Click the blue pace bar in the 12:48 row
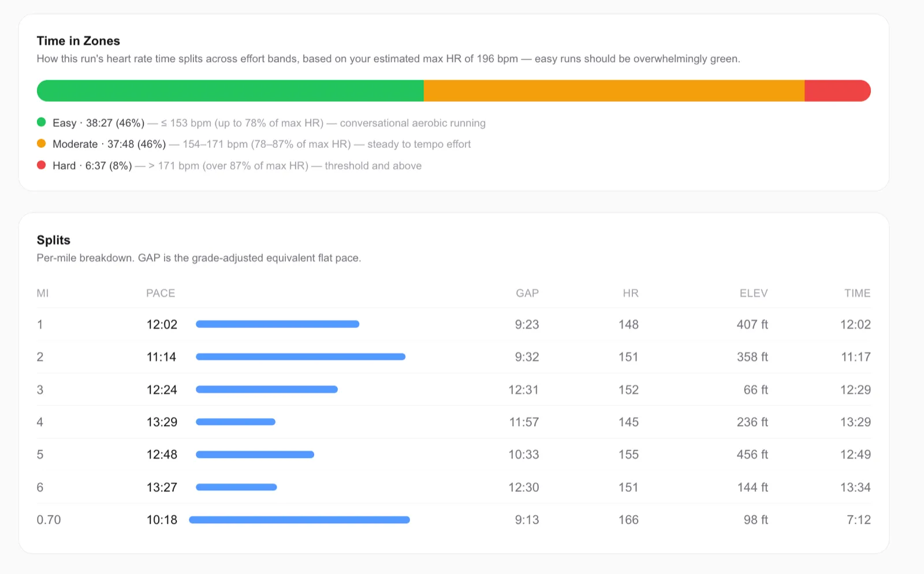The width and height of the screenshot is (924, 574). tap(255, 454)
